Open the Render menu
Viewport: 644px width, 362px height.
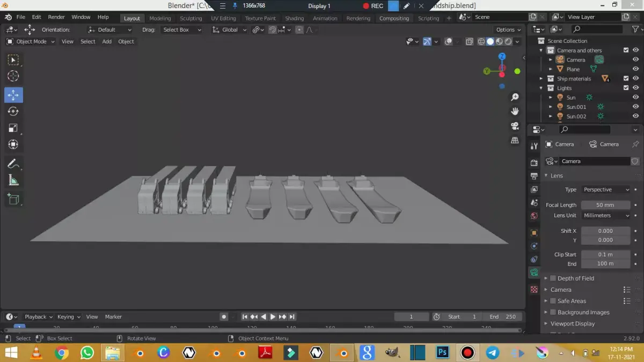56,17
